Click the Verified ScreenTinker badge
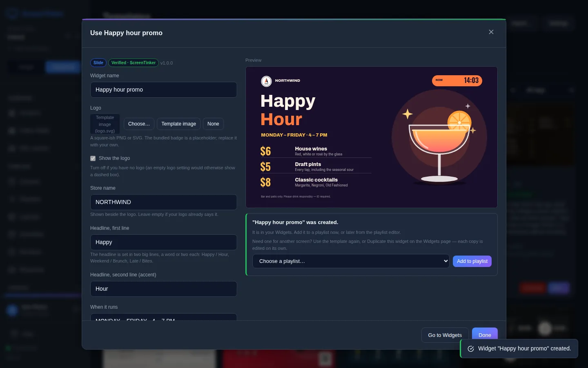This screenshot has width=588, height=368. [134, 63]
